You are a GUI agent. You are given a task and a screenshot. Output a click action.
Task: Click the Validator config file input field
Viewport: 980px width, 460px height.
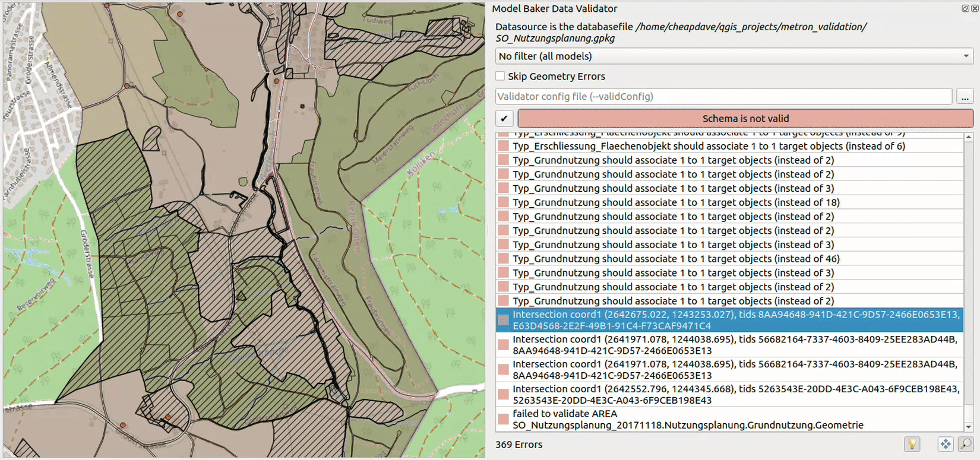723,96
